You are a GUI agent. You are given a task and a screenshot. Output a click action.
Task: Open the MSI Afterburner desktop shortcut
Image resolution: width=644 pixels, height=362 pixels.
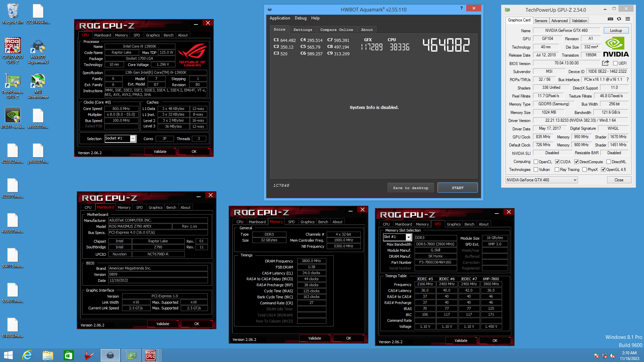(38, 85)
